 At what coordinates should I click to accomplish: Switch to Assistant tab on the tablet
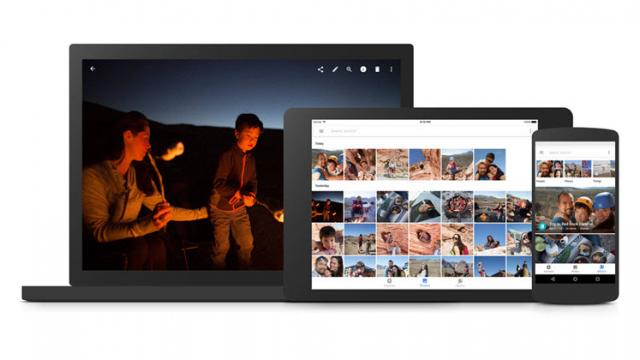389,282
